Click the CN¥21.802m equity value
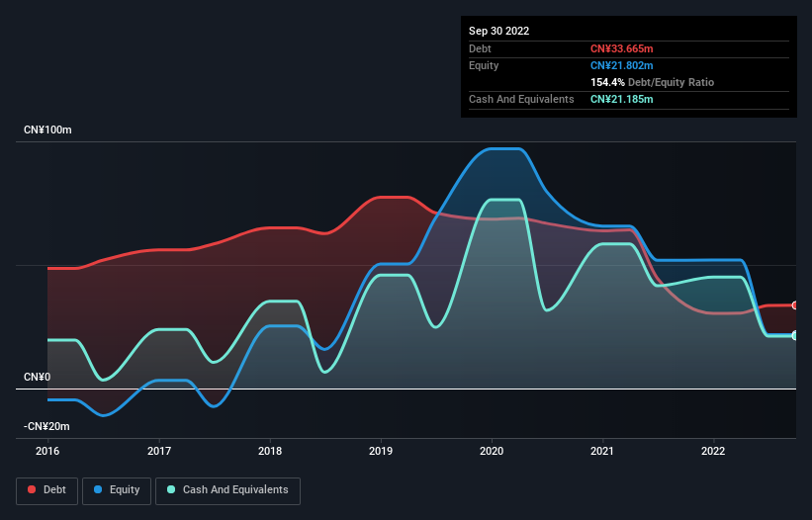 pos(621,65)
